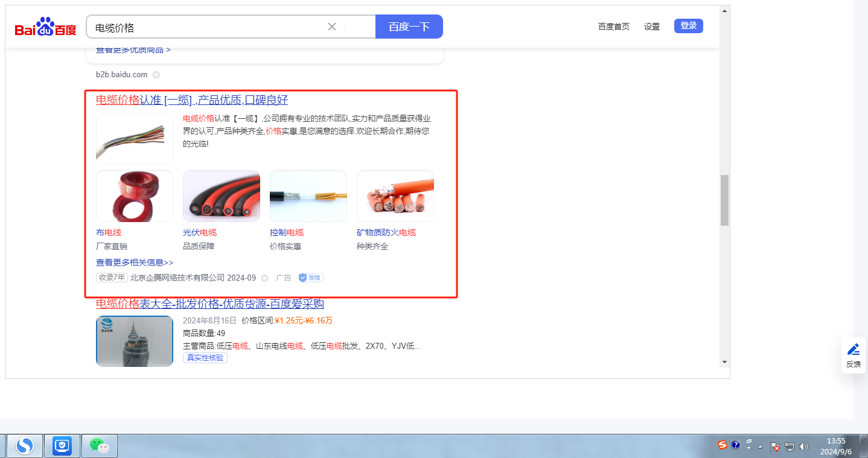Screen dimensions: 868x458
Task: Click the scrollbar down arrow
Action: click(724, 361)
